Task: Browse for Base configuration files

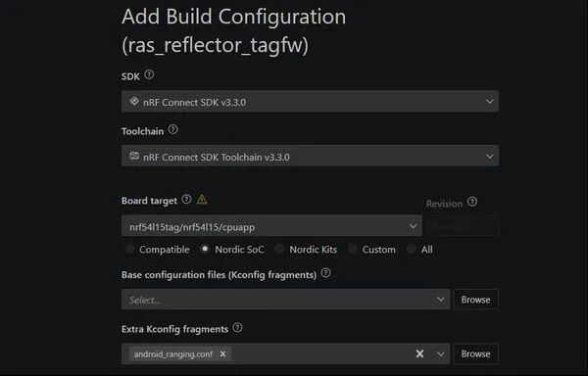Action: click(475, 300)
